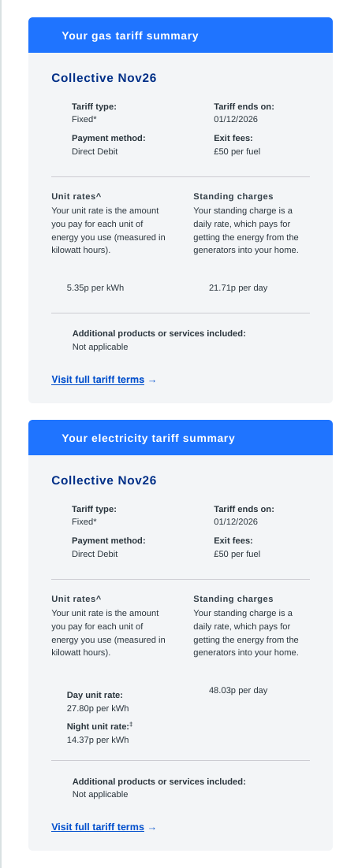Click gas Tariff ends on date 01/12/2026
Screen dimensions: 358x868
tap(236, 119)
